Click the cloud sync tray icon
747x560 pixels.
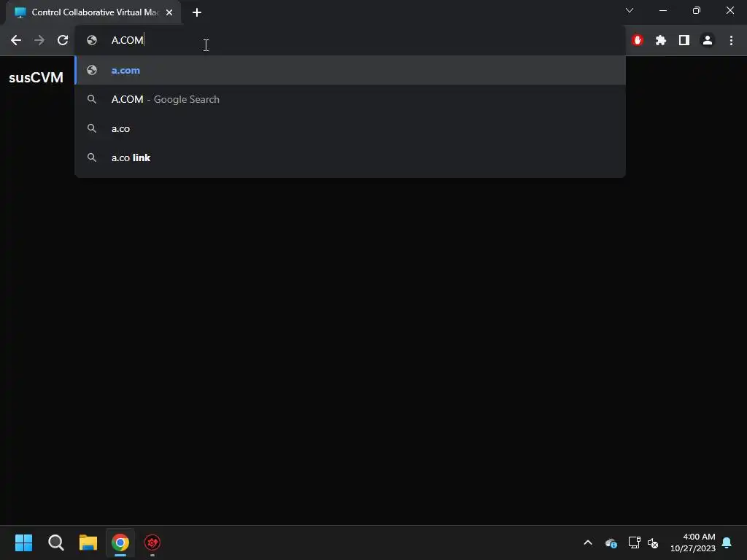611,542
